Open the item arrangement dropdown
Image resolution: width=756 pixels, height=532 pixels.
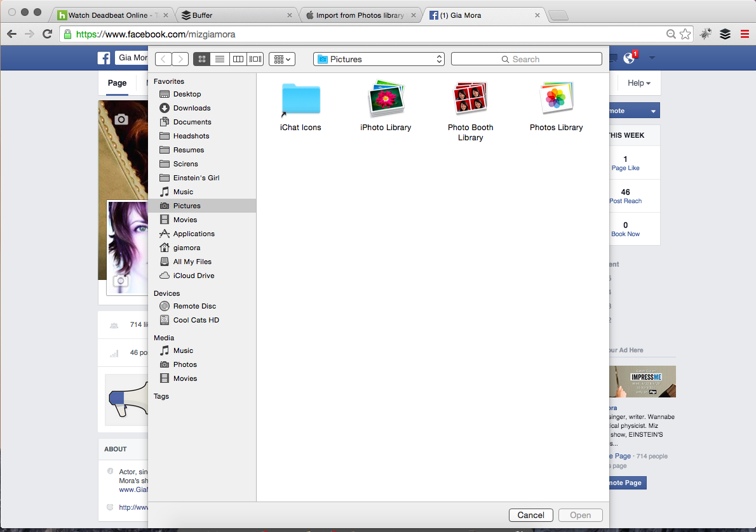tap(282, 59)
